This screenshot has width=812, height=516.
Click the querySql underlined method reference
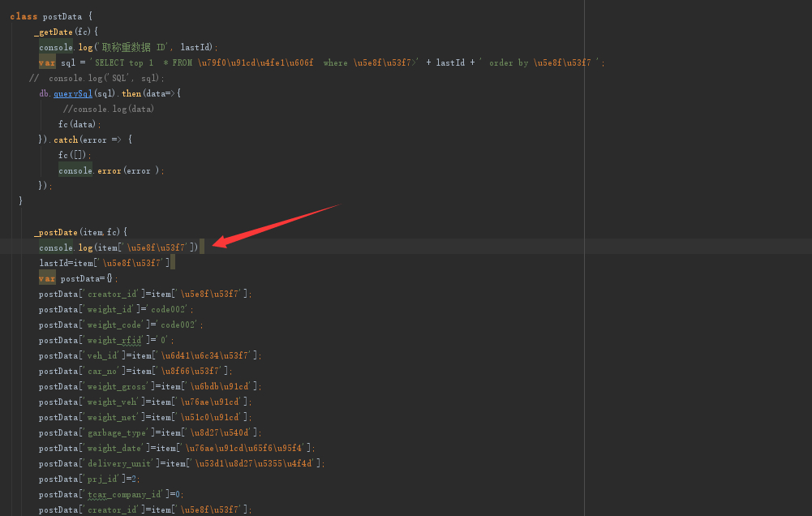pos(72,94)
